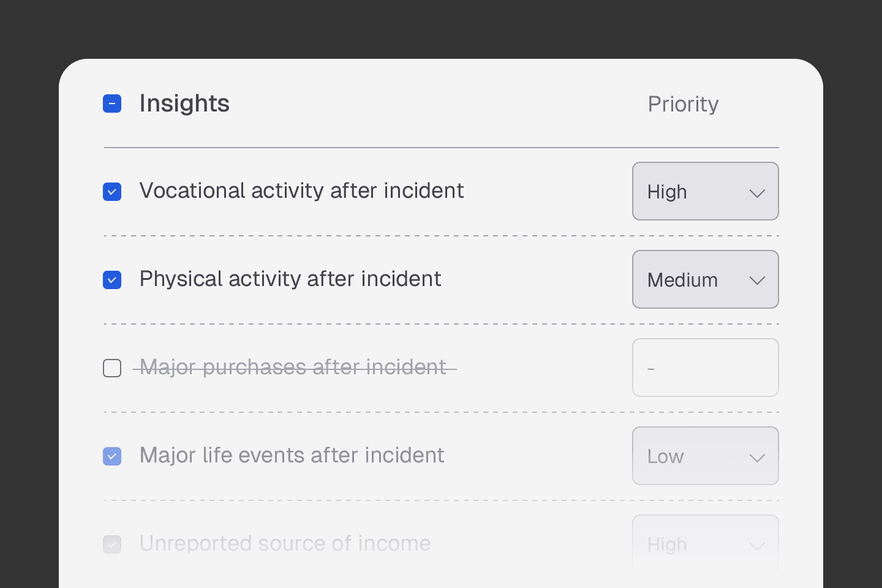Click the struck-through Major purchases after incident label

tap(293, 367)
